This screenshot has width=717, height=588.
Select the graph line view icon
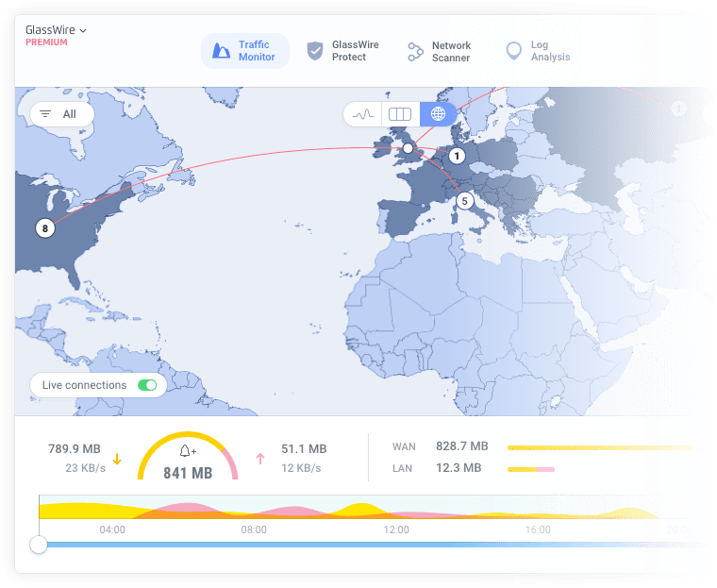pos(363,114)
